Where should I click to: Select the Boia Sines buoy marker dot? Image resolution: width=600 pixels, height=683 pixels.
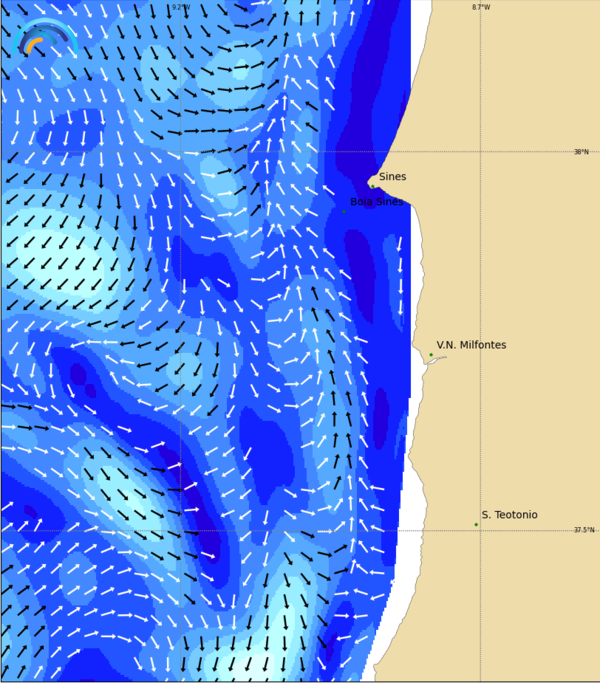pos(344,211)
